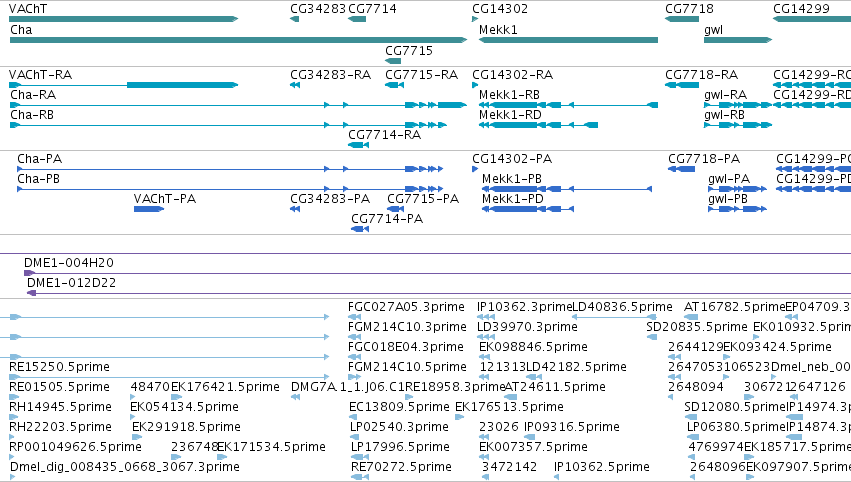
Task: Select the SD20835.5prime EST label
Action: [x=697, y=328]
